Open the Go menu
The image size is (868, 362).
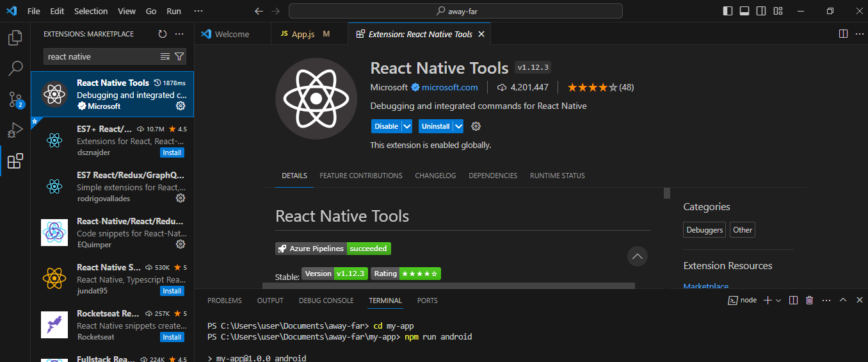point(151,12)
